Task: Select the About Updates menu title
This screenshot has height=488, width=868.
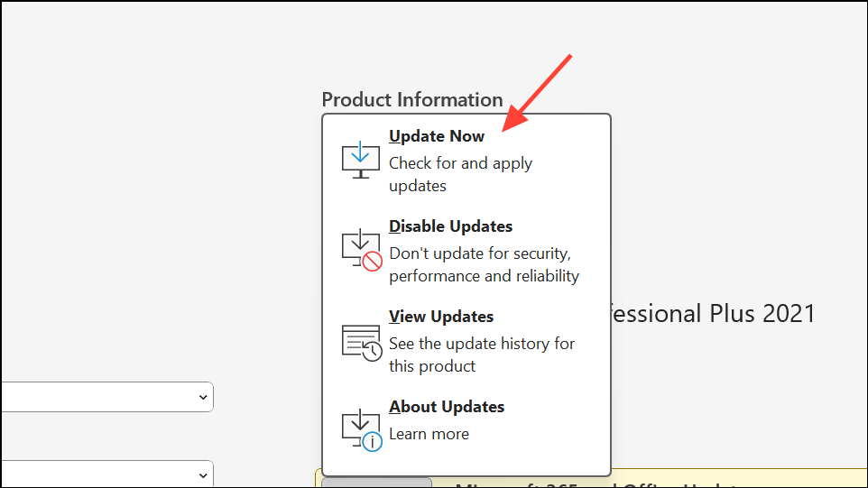Action: (447, 407)
